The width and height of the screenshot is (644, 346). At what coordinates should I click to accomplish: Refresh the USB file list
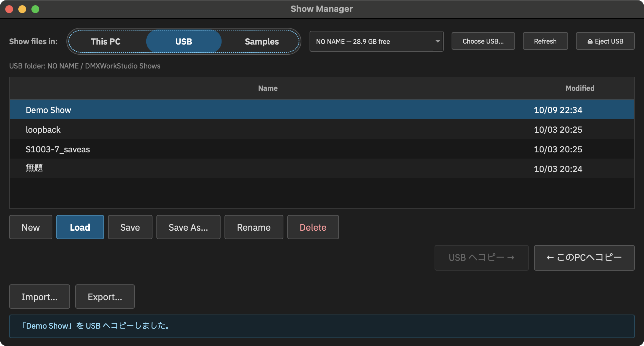tap(545, 41)
